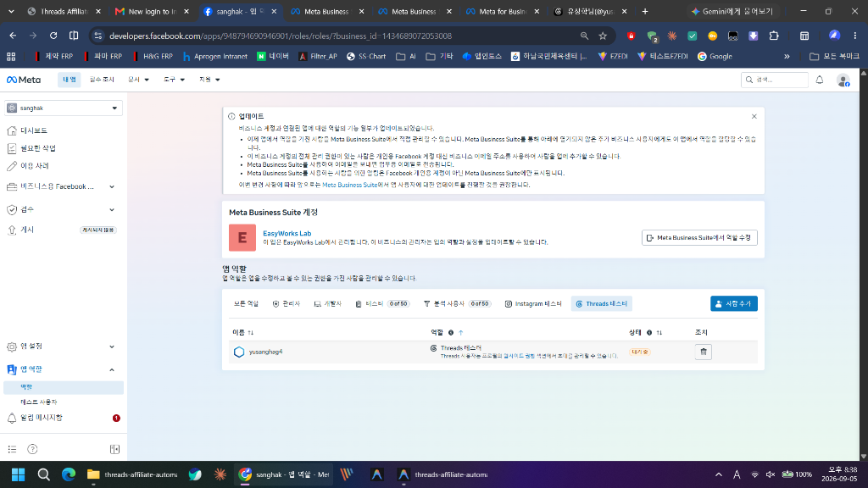Open the taskbar search icon
The width and height of the screenshot is (868, 488).
pos(44,474)
